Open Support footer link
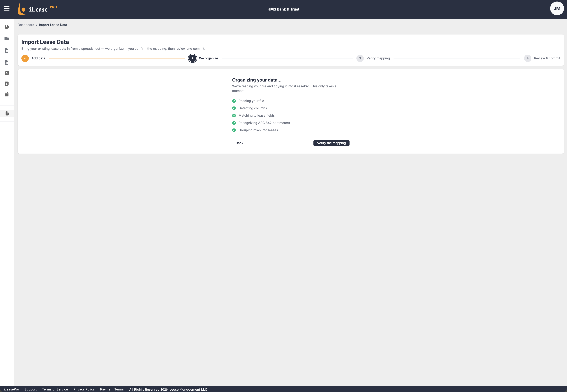Screen dimensions: 567x392 (x=30, y=389)
